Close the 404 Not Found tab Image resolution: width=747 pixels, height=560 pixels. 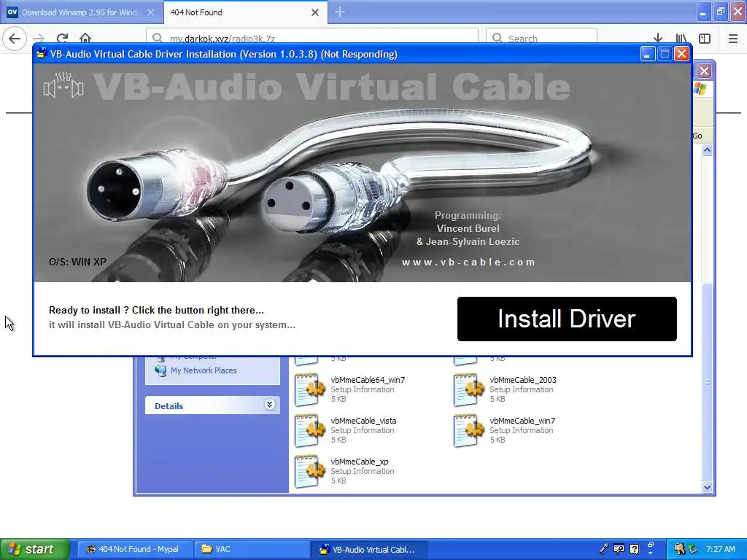tap(315, 12)
